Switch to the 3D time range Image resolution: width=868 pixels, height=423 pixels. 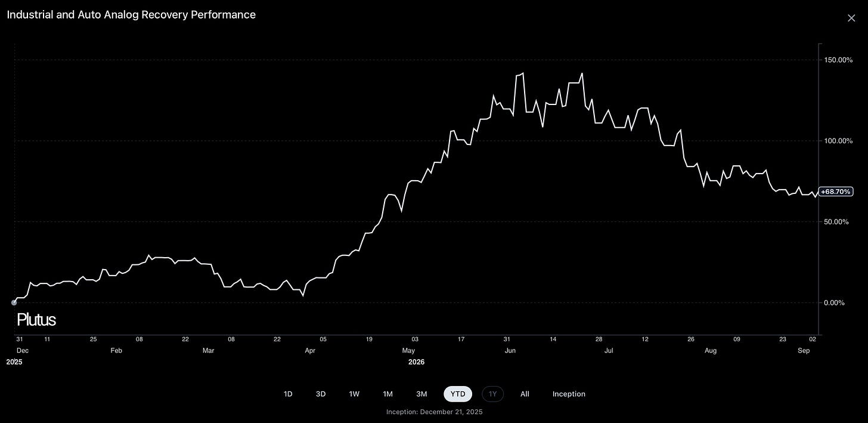(x=321, y=394)
